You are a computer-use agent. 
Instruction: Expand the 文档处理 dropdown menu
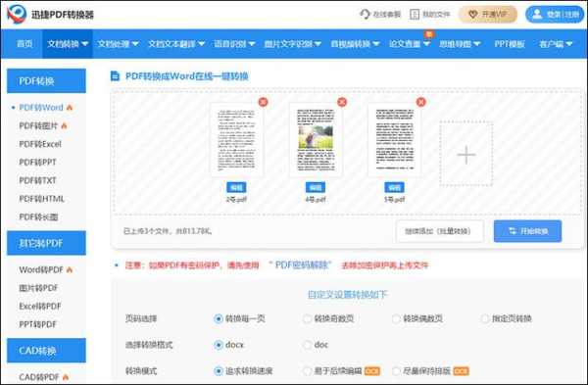(119, 44)
